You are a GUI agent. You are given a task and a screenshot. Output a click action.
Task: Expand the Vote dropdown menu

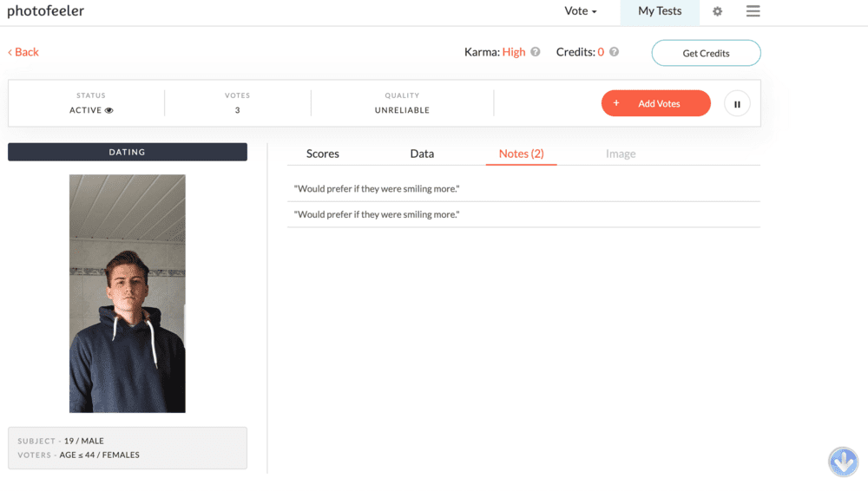click(x=581, y=11)
